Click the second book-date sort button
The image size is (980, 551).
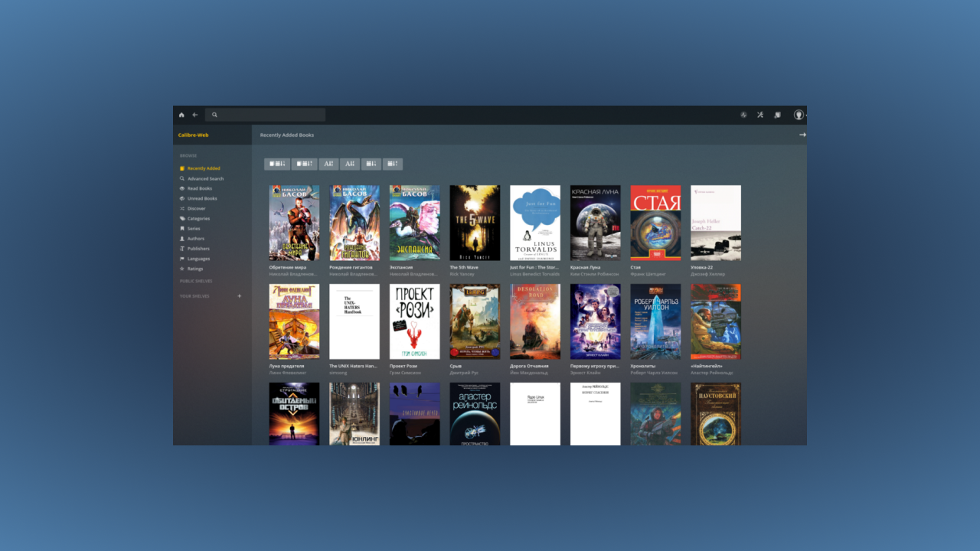tap(304, 164)
